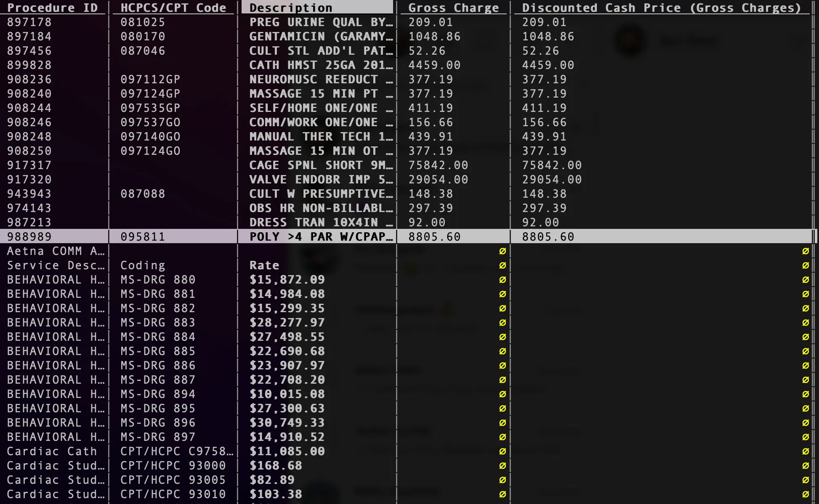
Task: Click the 8805.60 discounted cash price cell
Action: pos(548,236)
